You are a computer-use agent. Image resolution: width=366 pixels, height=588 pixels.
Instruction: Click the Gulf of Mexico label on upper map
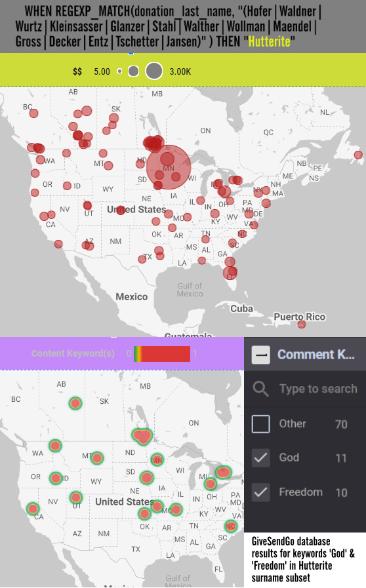(190, 290)
